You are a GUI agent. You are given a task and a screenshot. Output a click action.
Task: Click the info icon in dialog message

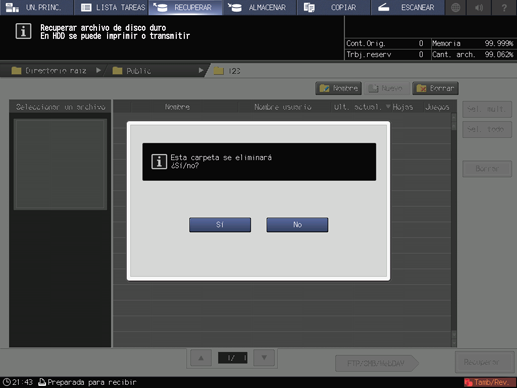(x=159, y=162)
